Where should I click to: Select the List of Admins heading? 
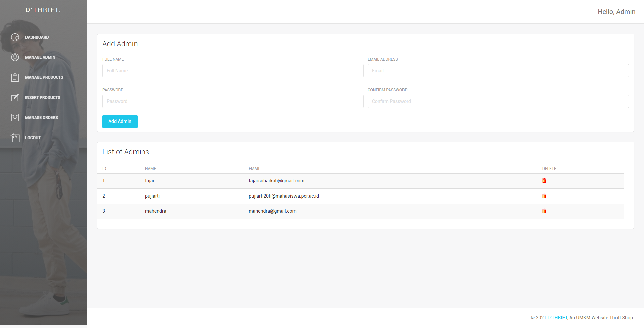tap(125, 152)
